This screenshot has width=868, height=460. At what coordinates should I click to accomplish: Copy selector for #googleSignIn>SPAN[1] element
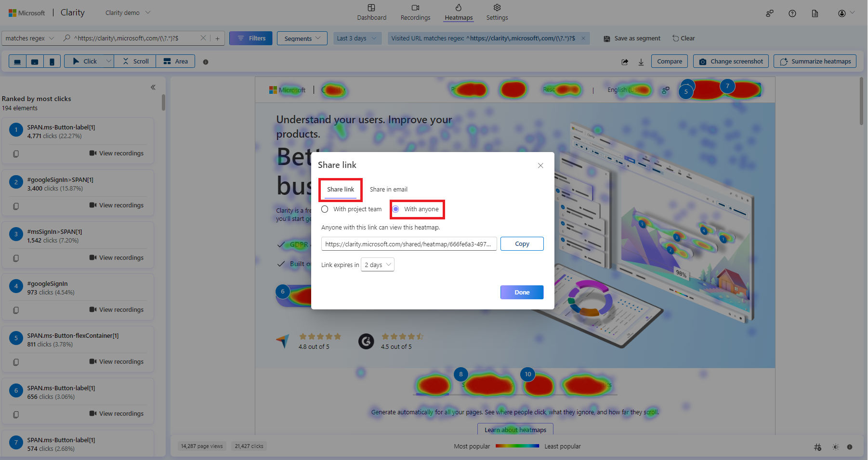pyautogui.click(x=16, y=206)
